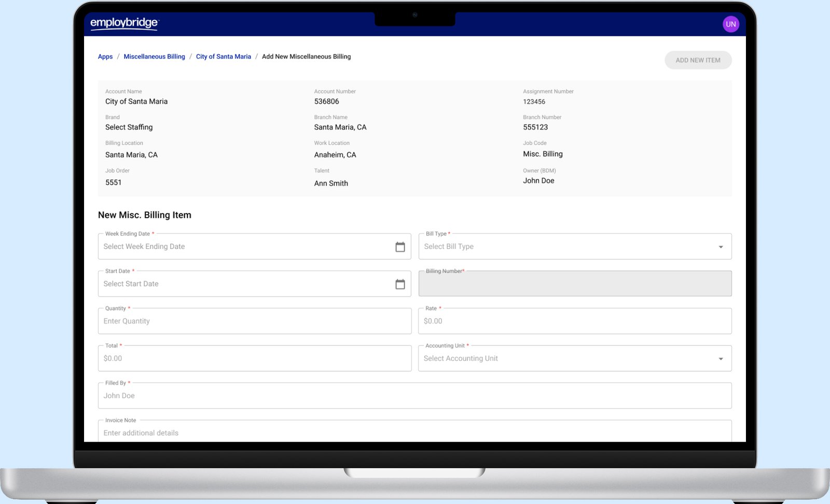Open Miscellaneous Billing breadcrumb link

(x=154, y=57)
